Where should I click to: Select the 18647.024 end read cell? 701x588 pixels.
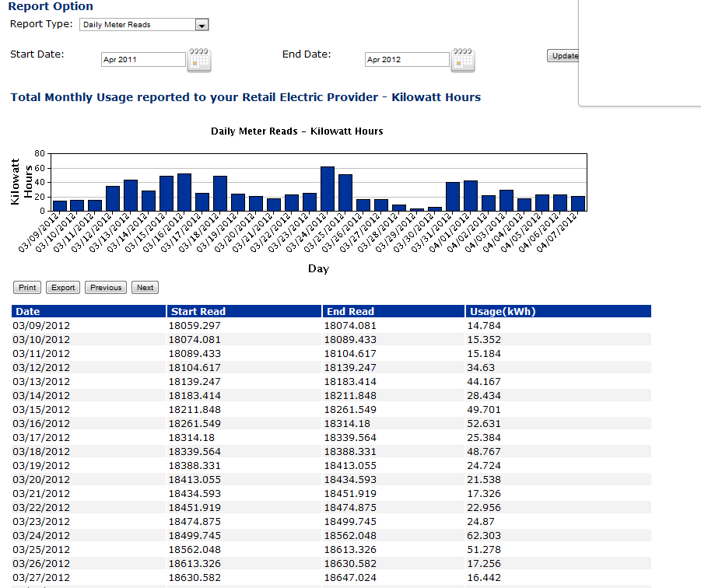click(x=349, y=577)
